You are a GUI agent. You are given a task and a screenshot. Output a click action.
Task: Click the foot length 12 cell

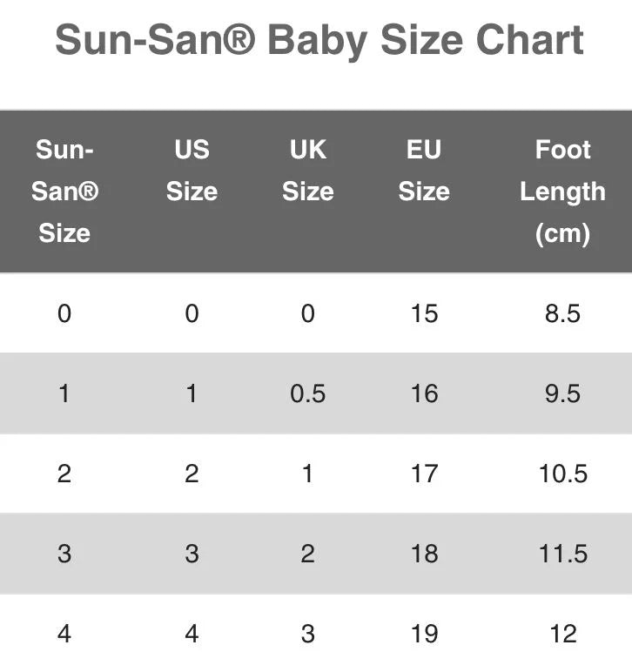(563, 634)
